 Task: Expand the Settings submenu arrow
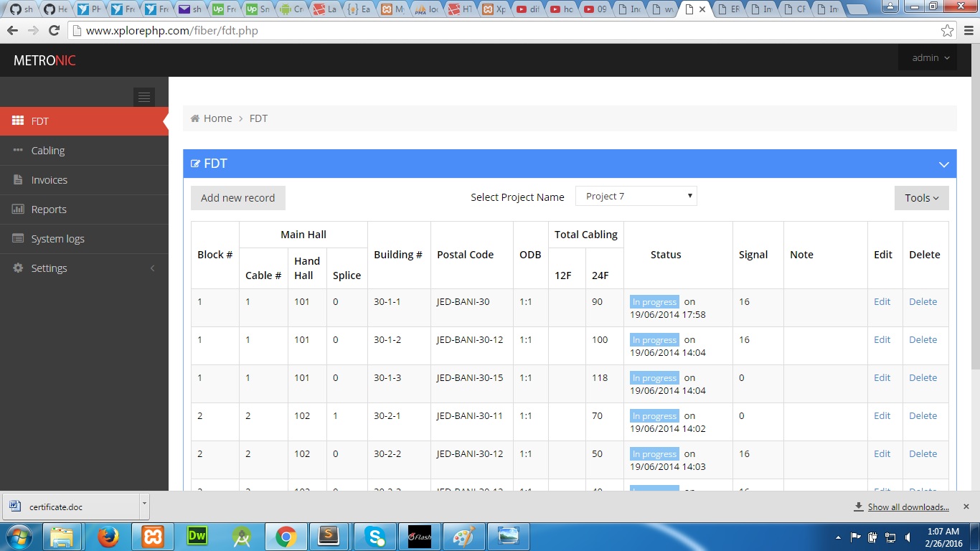pyautogui.click(x=151, y=268)
